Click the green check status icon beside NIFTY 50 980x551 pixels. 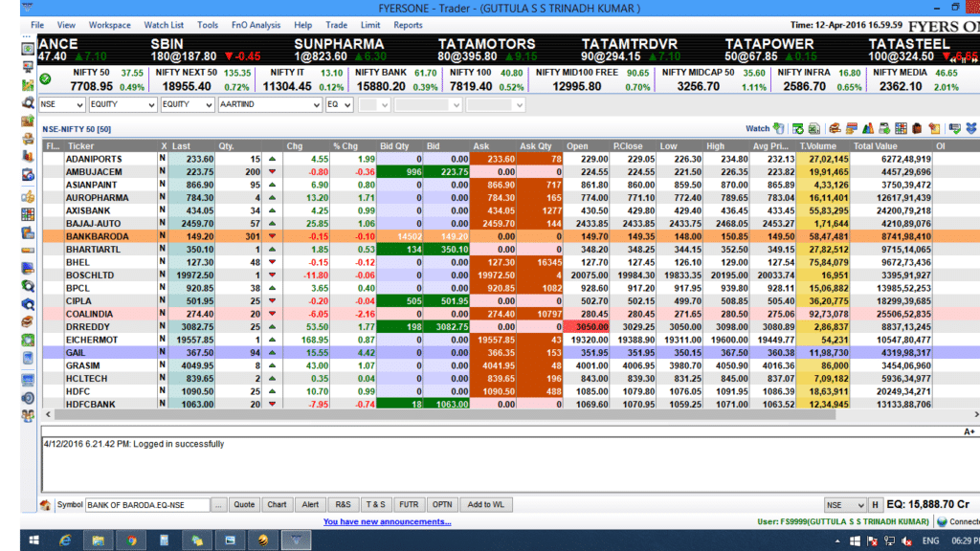tap(46, 79)
